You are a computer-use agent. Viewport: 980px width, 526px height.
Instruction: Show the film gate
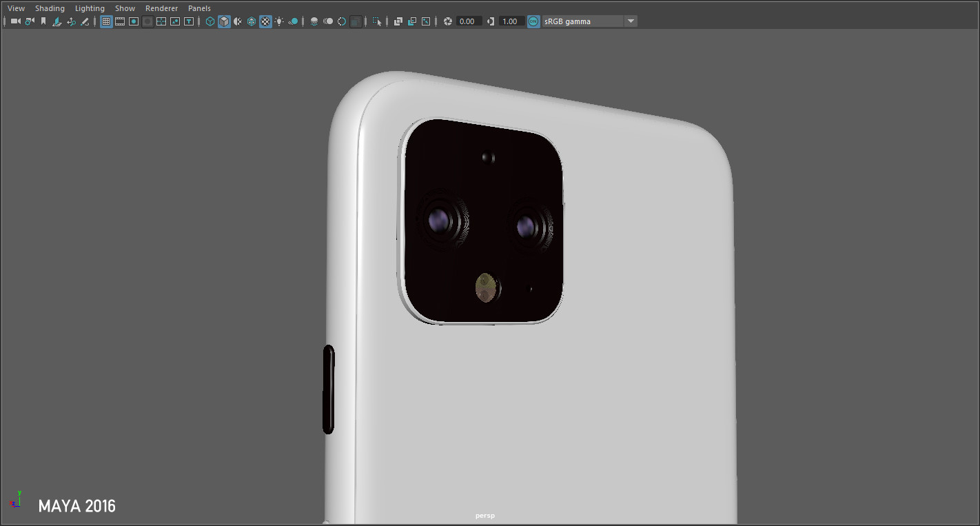[x=119, y=21]
